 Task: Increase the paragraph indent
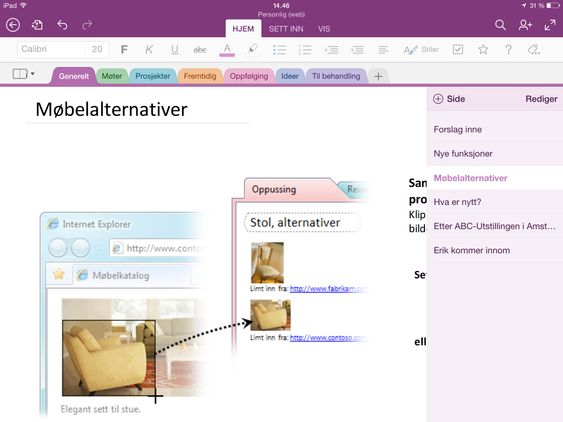[357, 50]
